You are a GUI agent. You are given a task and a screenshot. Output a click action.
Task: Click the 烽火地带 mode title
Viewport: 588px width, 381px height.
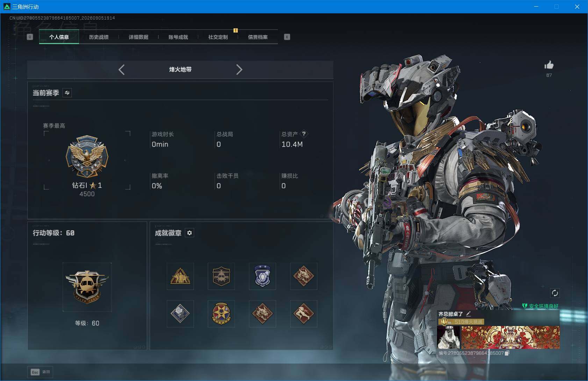[180, 69]
